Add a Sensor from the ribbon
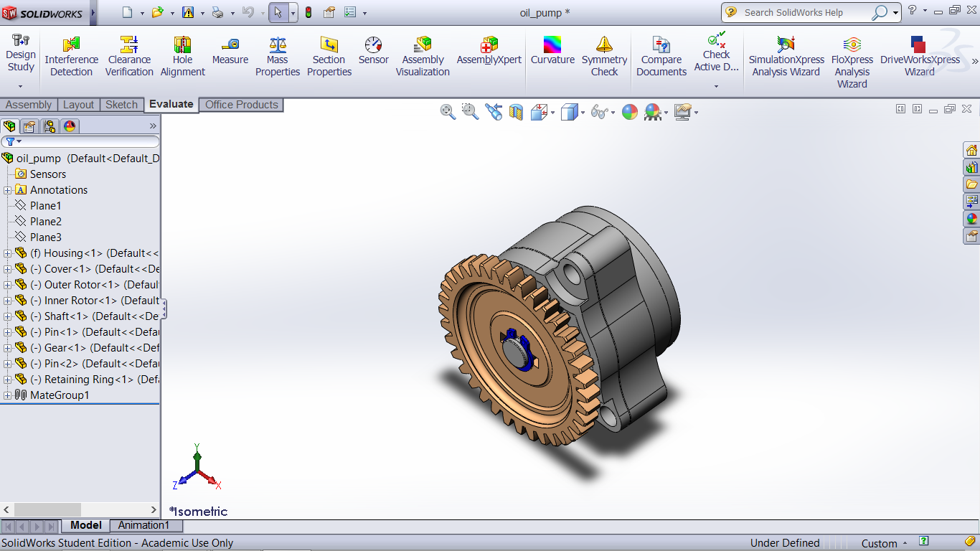Screen dimensions: 980x551 point(374,50)
